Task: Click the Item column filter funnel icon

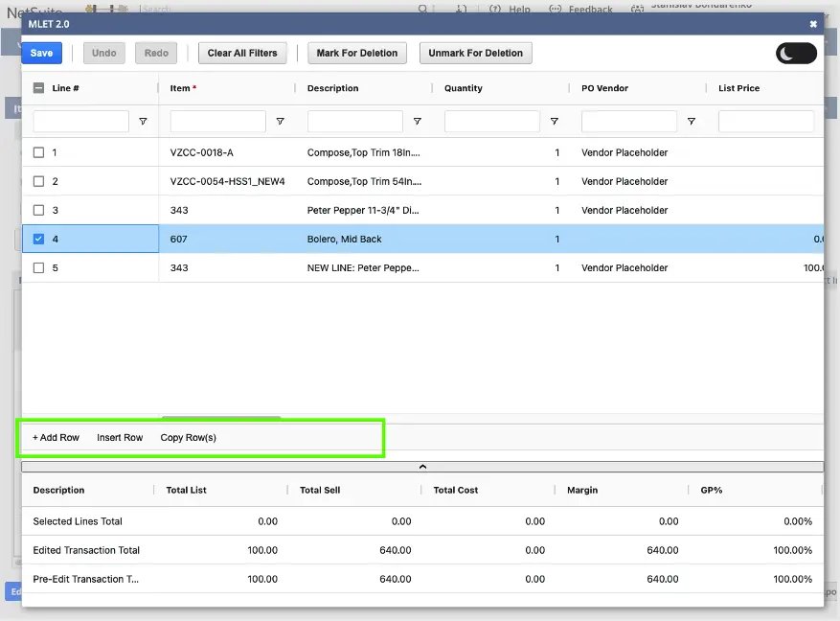Action: coord(281,122)
